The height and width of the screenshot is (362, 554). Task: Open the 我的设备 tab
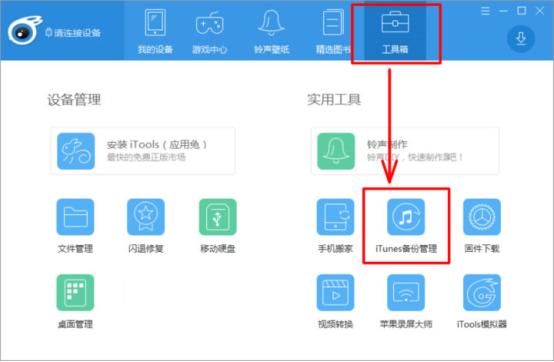155,31
